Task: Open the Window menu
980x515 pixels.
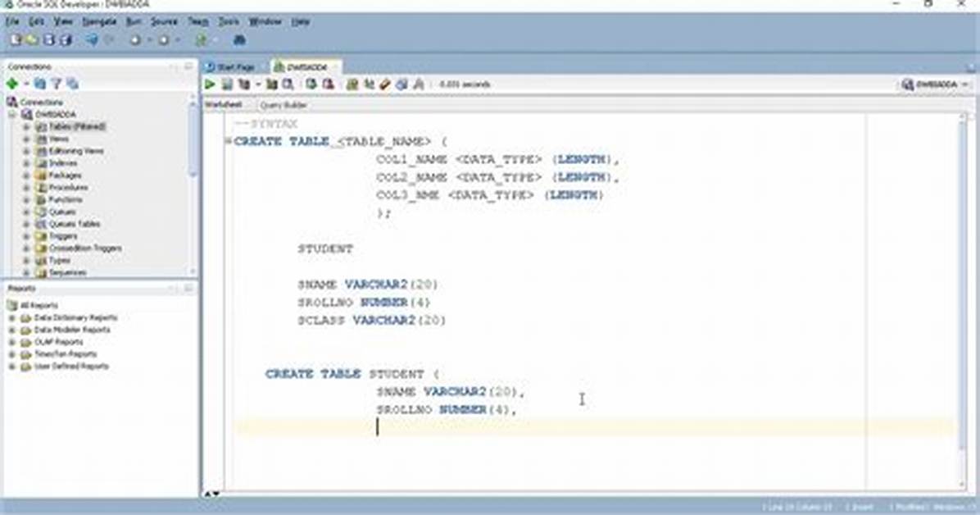Action: point(265,21)
